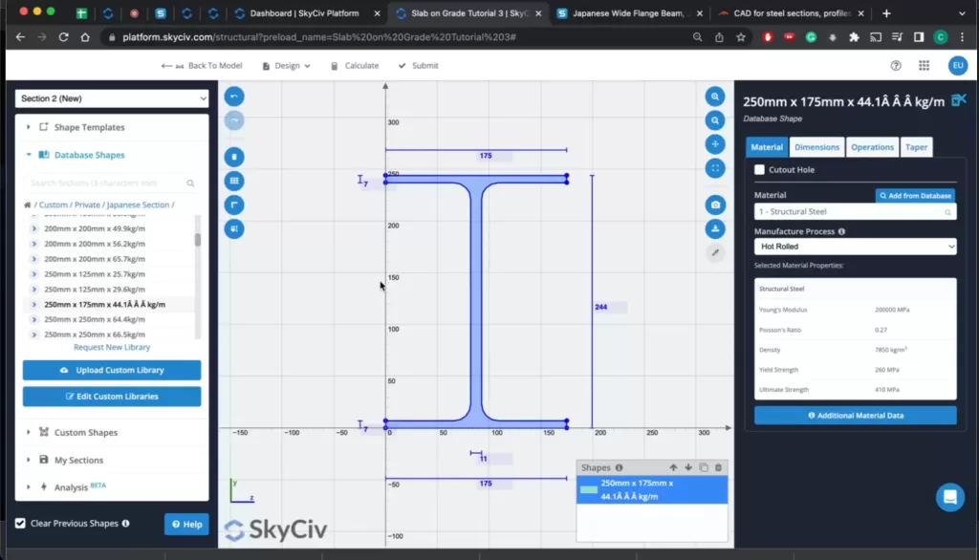Switch to Japanese Wide Flange Beam browser tab

(x=629, y=13)
